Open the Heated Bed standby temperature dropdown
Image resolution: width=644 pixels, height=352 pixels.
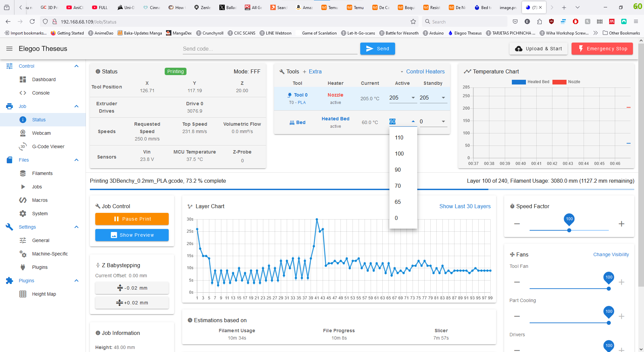[443, 121]
